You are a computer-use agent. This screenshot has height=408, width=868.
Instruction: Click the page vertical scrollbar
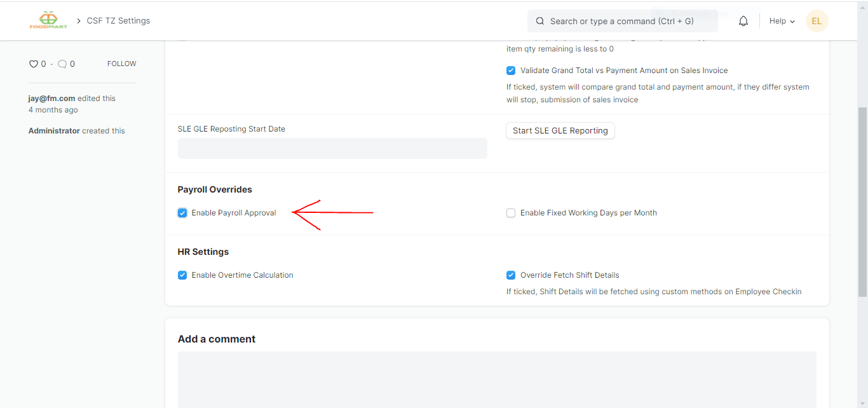tap(862, 201)
